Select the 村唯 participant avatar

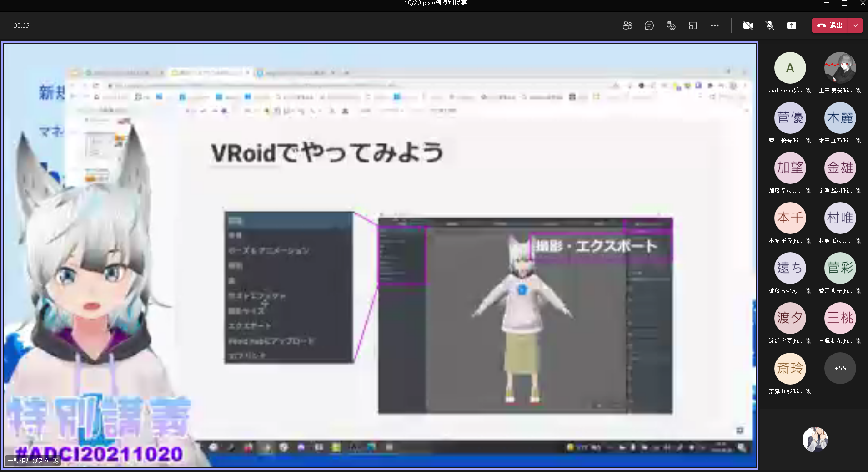coord(840,218)
